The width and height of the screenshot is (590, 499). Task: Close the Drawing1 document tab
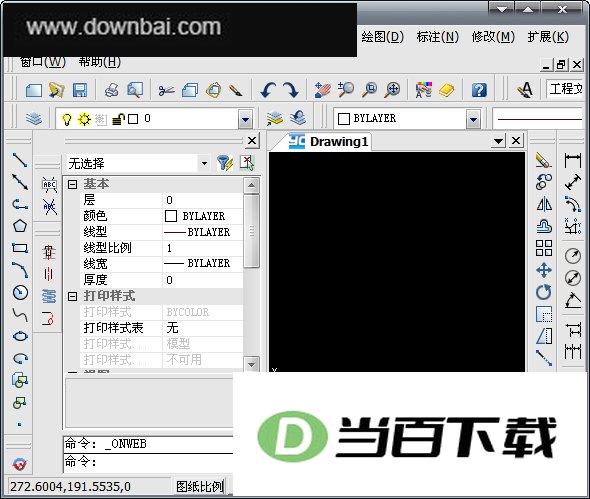516,141
